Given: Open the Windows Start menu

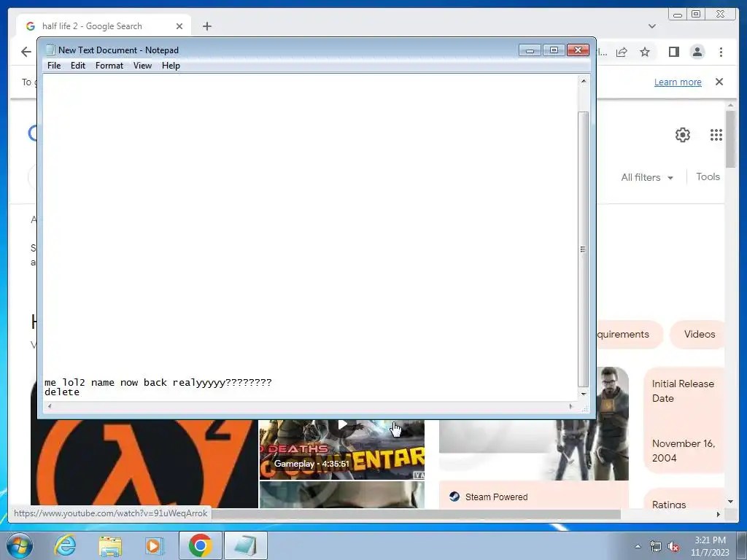Looking at the screenshot, I should [x=20, y=545].
